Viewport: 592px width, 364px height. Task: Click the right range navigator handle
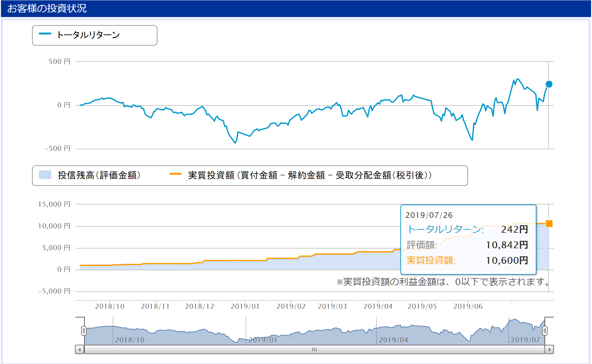544,331
